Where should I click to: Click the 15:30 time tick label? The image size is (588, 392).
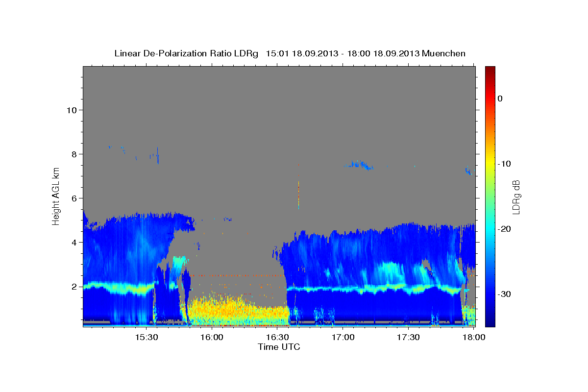[146, 338]
